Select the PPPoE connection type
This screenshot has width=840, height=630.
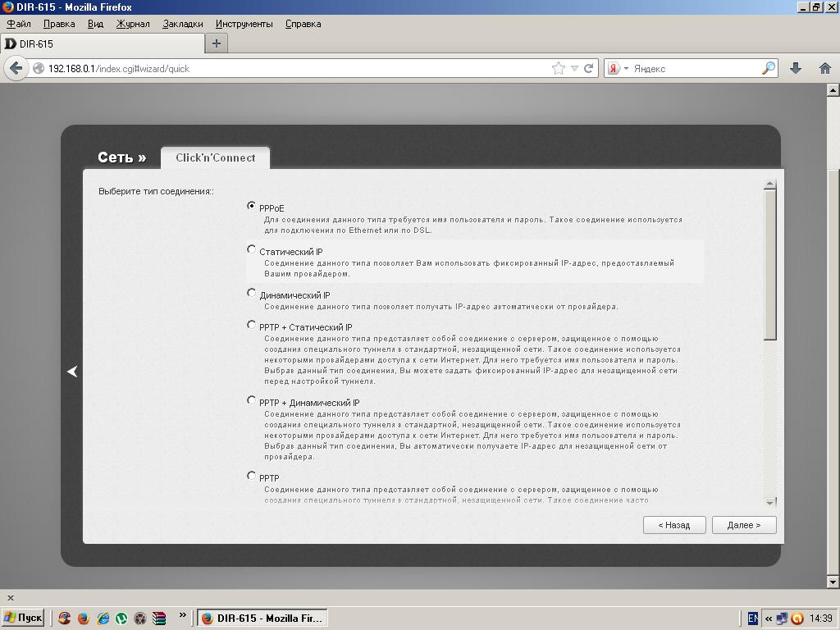coord(251,206)
